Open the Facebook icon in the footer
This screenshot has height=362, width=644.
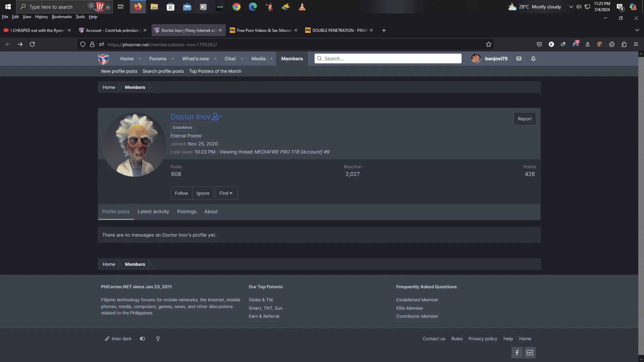point(517,353)
